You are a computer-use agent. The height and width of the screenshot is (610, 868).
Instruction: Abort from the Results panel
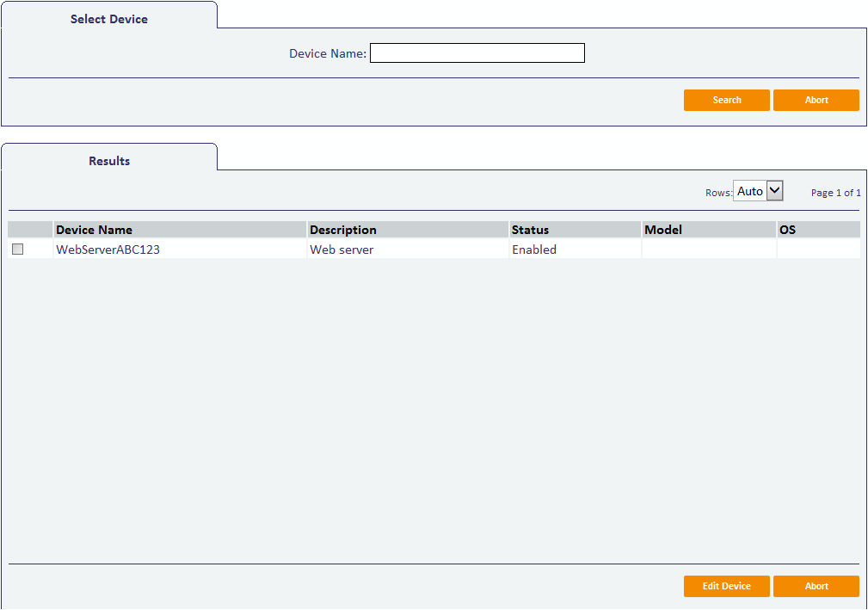click(x=816, y=586)
